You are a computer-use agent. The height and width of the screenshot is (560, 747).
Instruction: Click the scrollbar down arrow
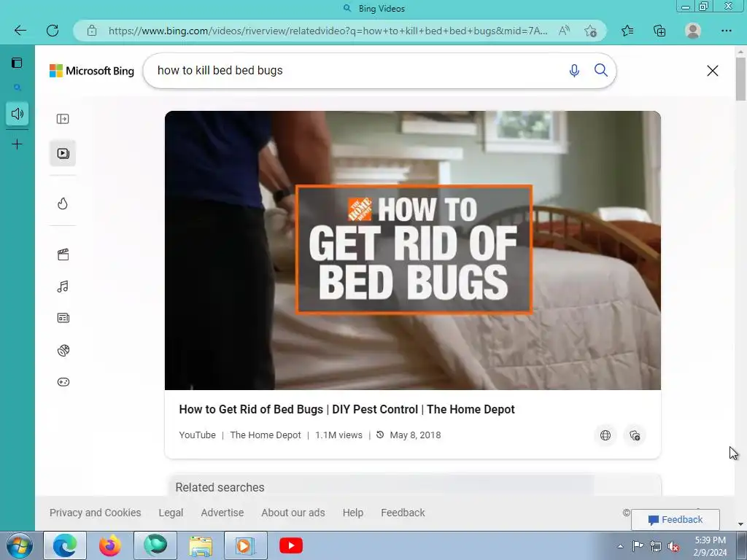pyautogui.click(x=740, y=524)
